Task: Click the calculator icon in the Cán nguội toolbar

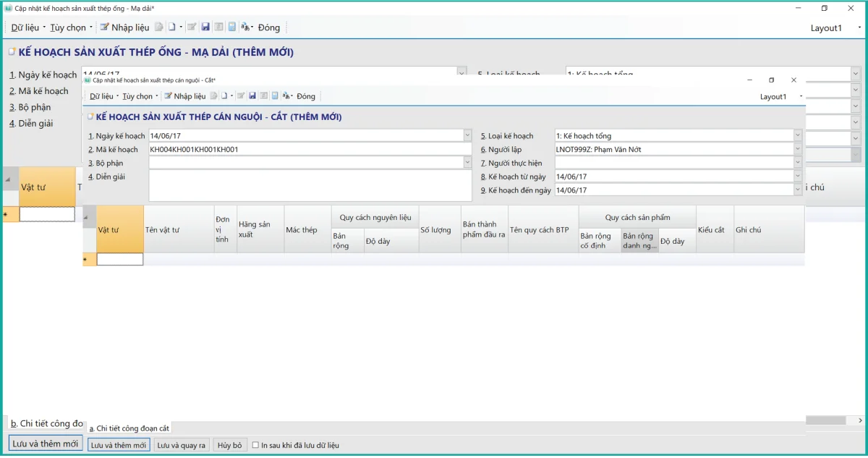Action: tap(275, 96)
